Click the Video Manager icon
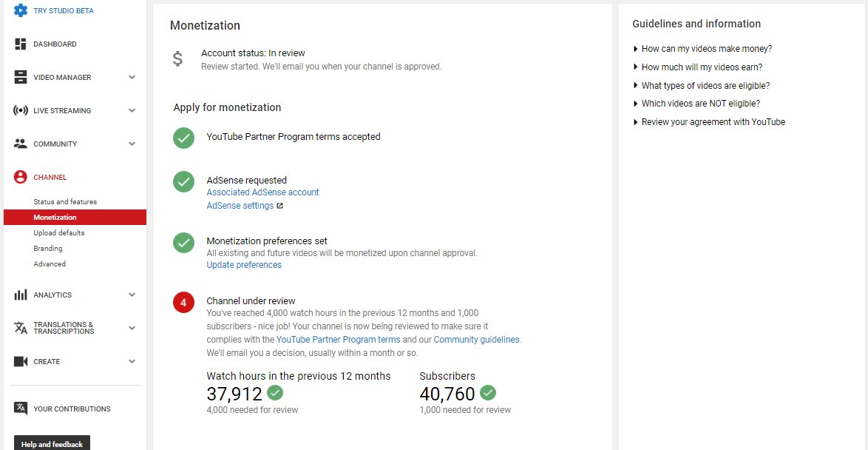The width and height of the screenshot is (868, 450). point(21,77)
